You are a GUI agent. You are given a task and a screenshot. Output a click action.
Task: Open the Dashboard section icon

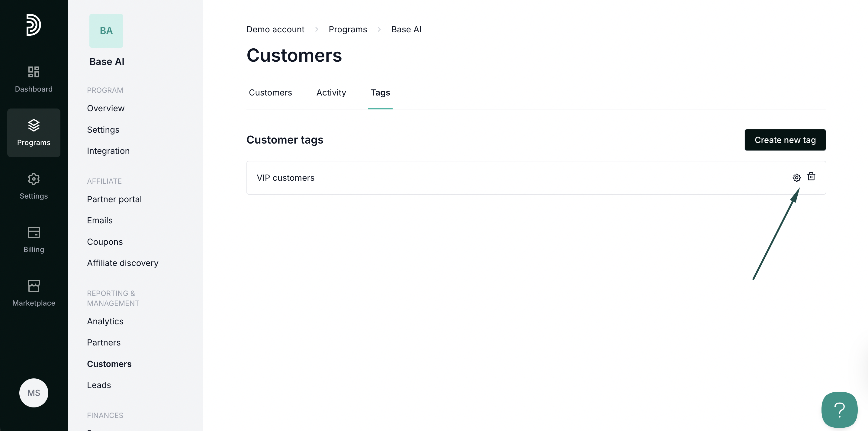tap(34, 72)
